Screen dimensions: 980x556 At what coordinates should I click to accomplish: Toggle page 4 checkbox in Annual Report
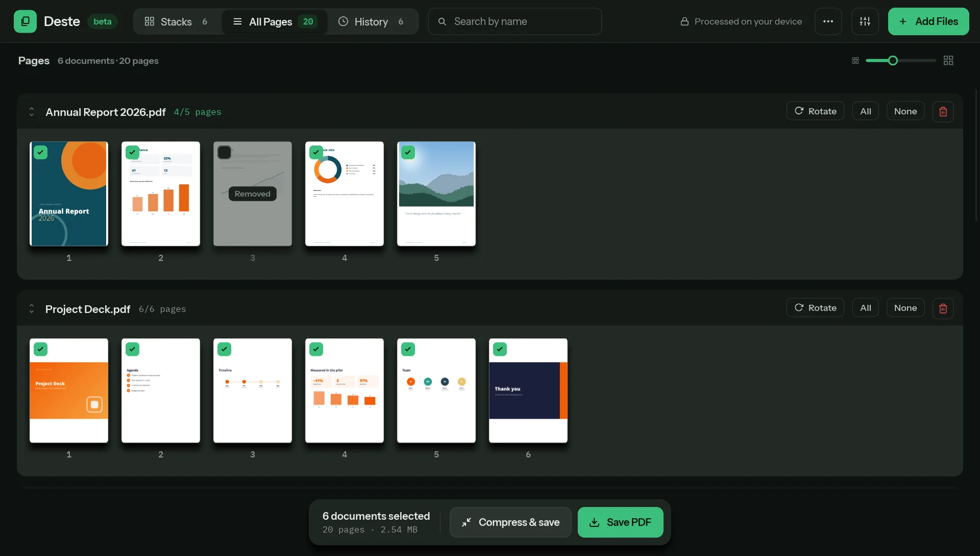[316, 152]
